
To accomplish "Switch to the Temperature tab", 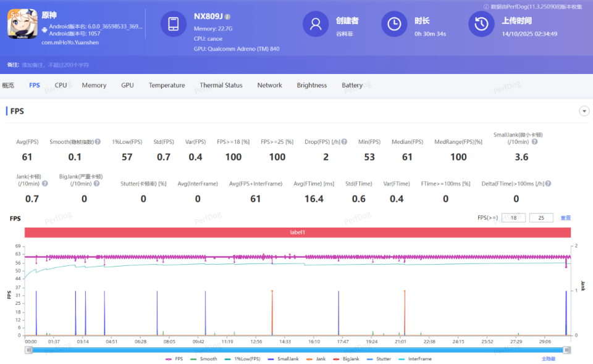I will click(x=167, y=85).
